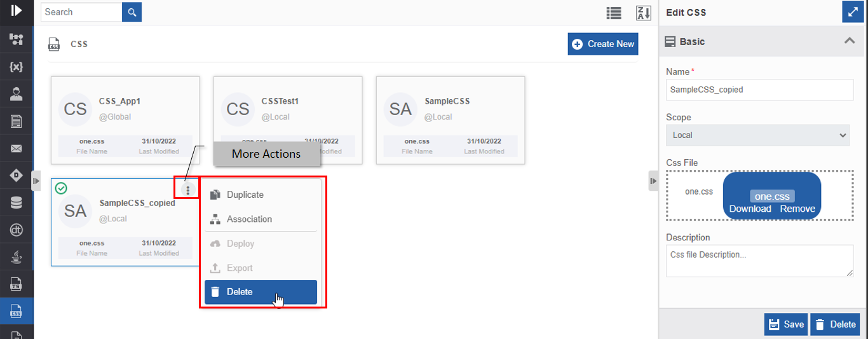Viewport: 868px width, 339px height.
Task: Click the Basic section header
Action: click(x=761, y=41)
